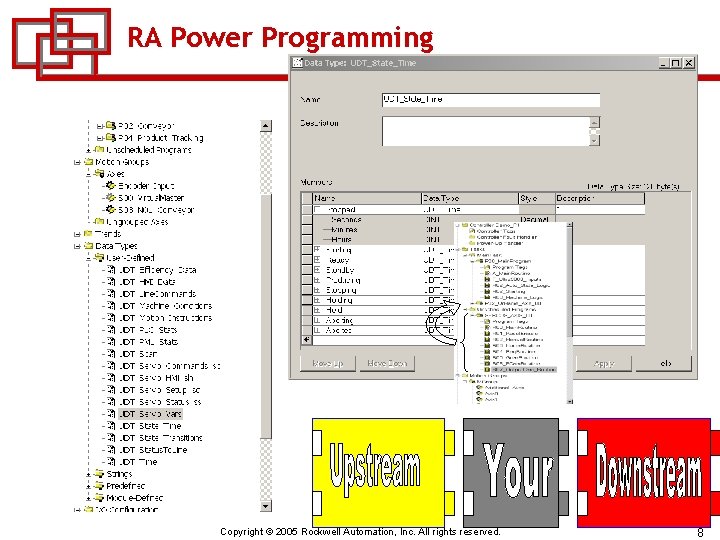Screen dimensions: 720x540
Task: Select UDT State Time in tree
Action: [150, 426]
